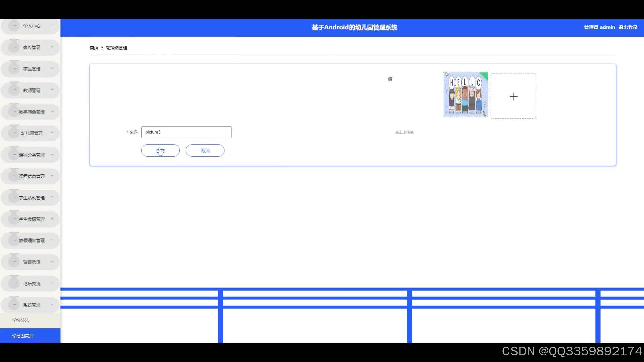Click the icon beside 家长管理

tap(14, 46)
